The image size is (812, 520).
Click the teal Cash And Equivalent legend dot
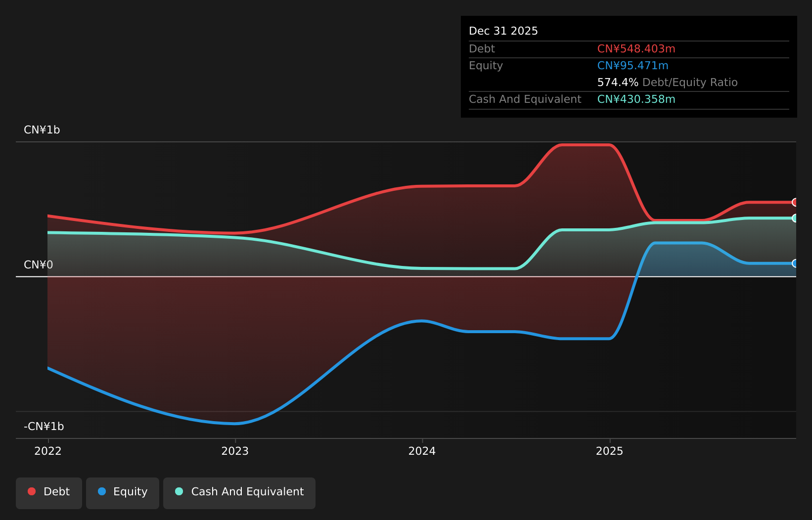click(179, 491)
